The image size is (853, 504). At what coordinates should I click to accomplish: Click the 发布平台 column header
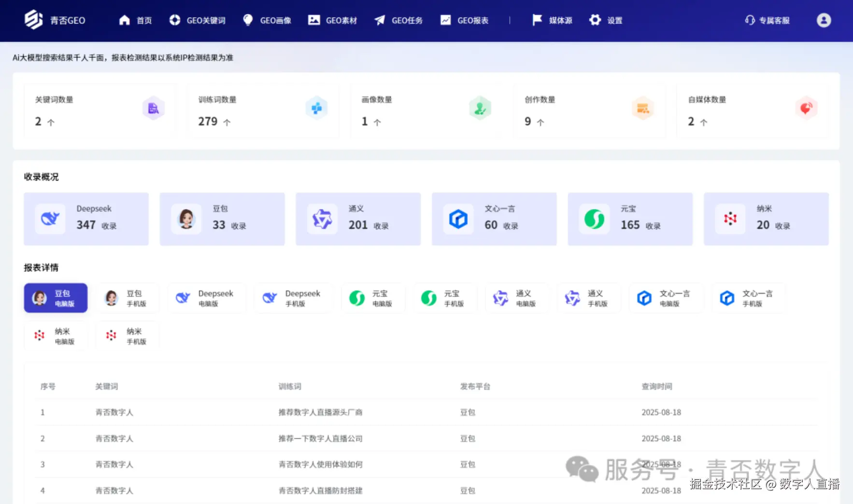point(475,386)
